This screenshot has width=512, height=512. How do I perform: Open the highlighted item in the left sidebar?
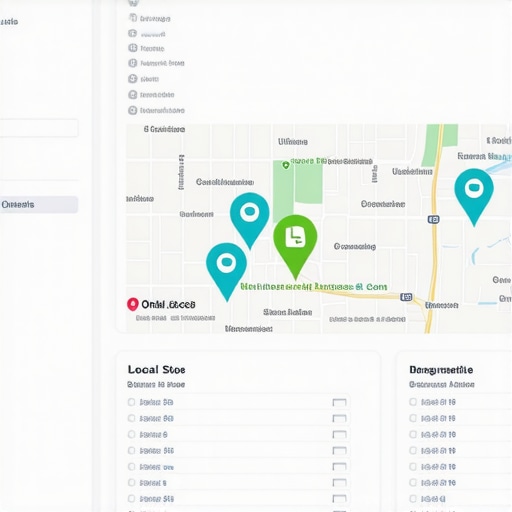[x=39, y=204]
